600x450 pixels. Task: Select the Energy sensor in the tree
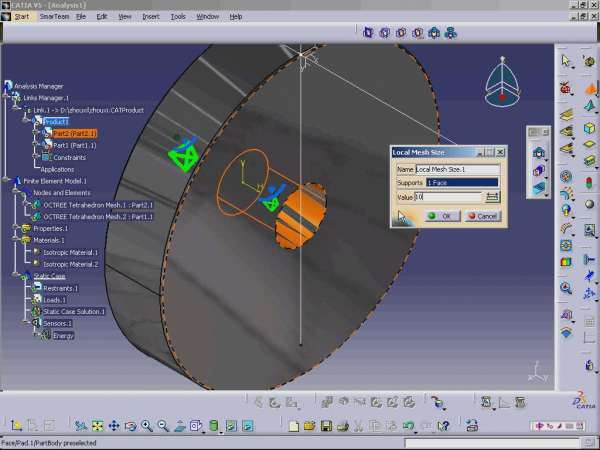point(63,336)
